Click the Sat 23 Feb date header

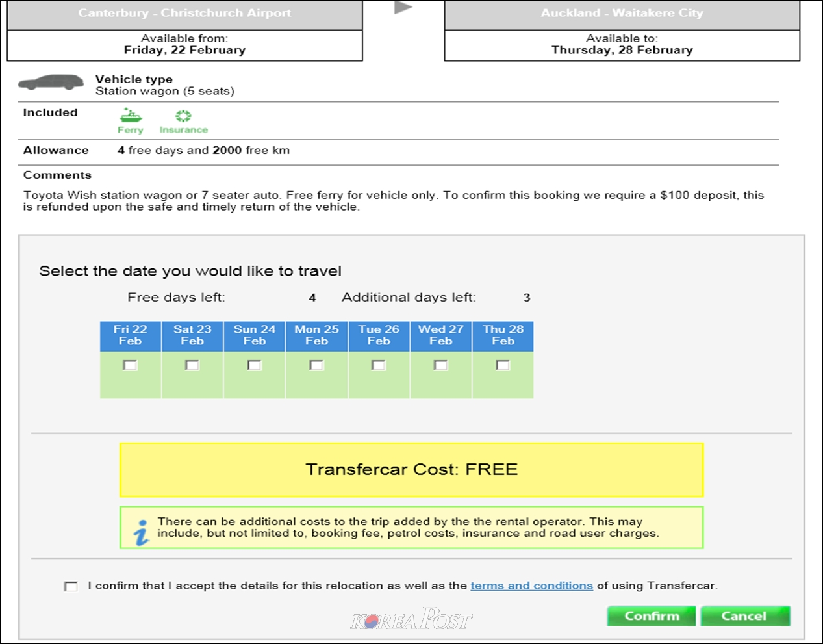pyautogui.click(x=192, y=335)
